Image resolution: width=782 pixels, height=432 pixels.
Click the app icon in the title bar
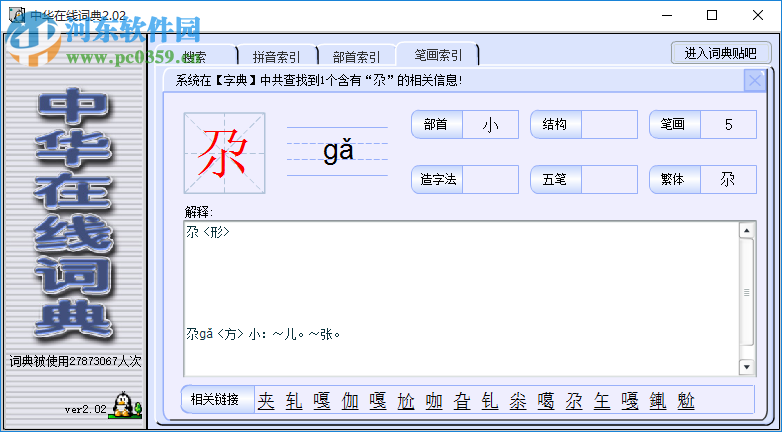coord(17,15)
